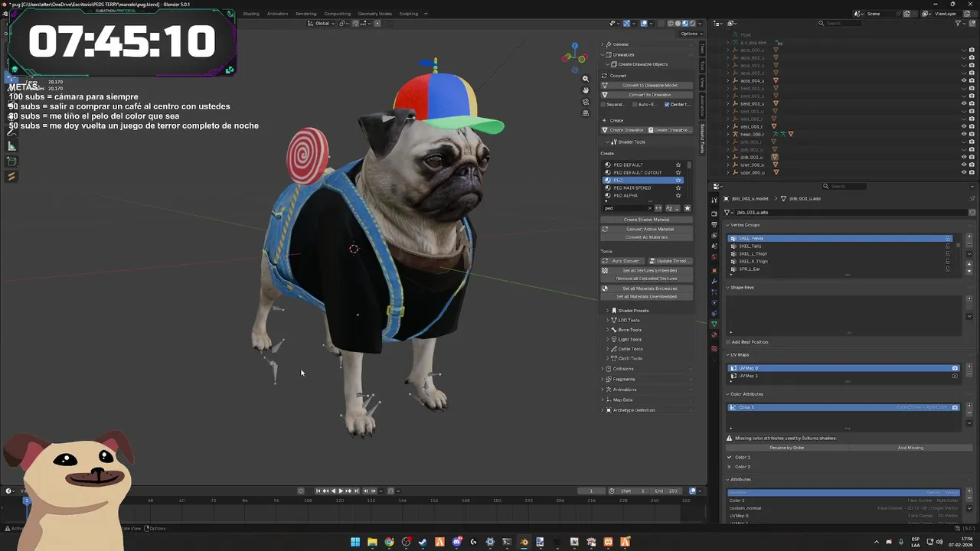Click the outliner filter funnel icon
980x551 pixels.
tap(959, 24)
